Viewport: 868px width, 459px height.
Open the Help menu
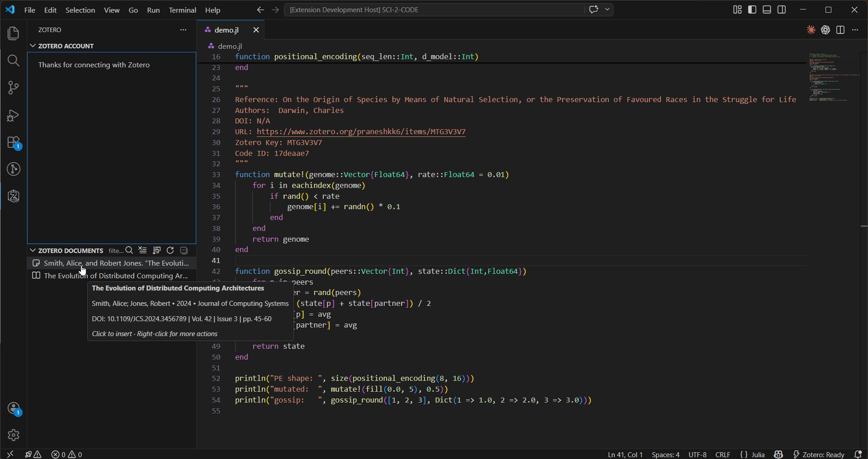212,10
